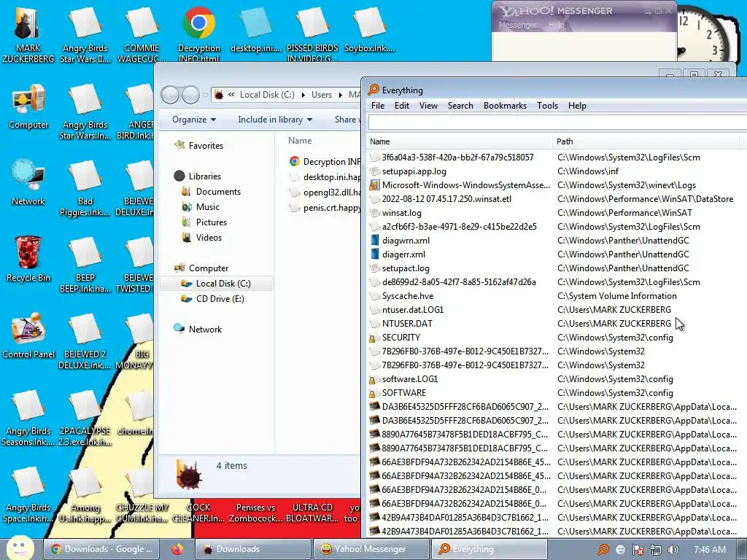Open the Organize dropdown in Explorer

point(194,120)
